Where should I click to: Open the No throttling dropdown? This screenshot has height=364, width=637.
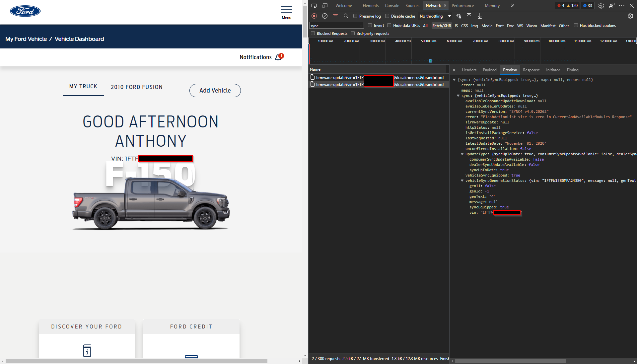pyautogui.click(x=435, y=16)
